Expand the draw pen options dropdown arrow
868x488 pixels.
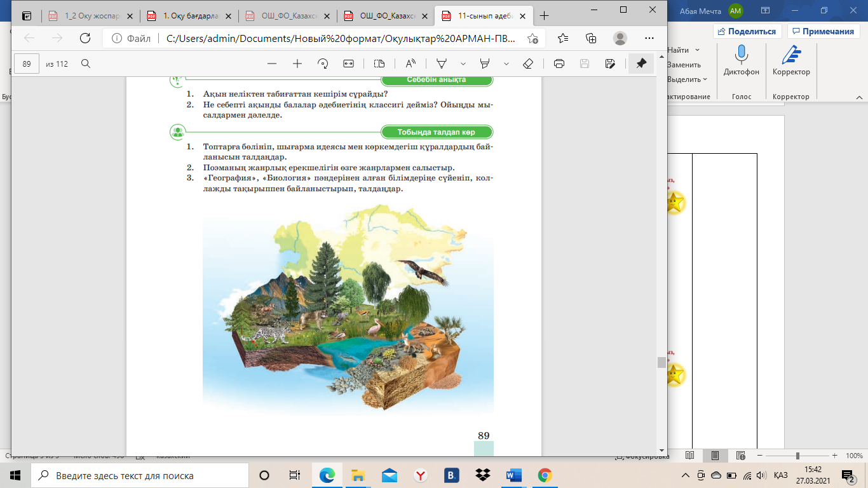click(463, 64)
